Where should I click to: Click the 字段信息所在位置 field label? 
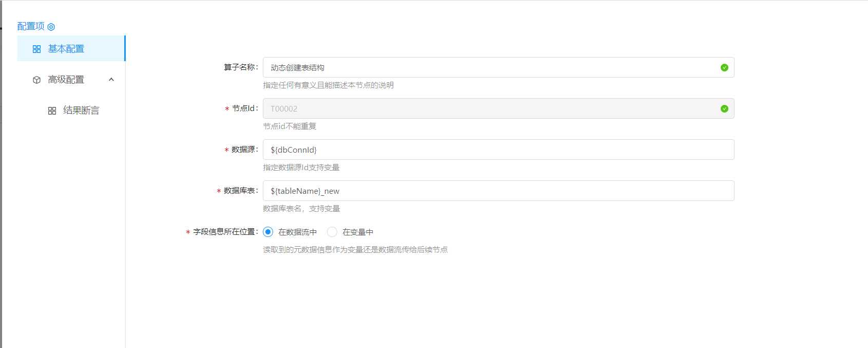(x=224, y=232)
